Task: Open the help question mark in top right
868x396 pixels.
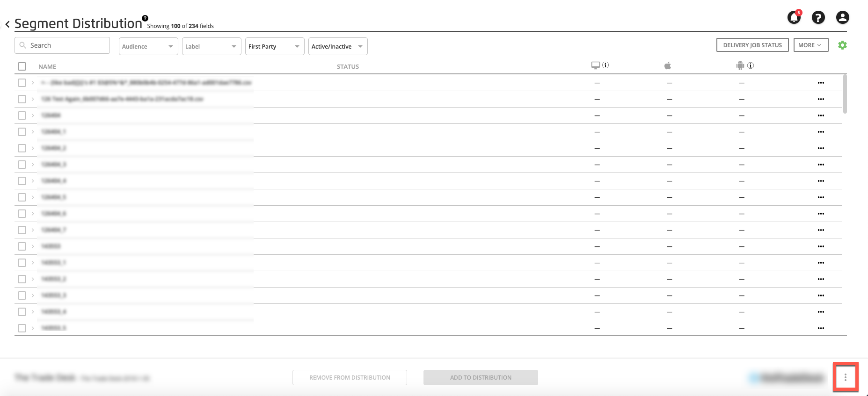Action: pyautogui.click(x=818, y=17)
